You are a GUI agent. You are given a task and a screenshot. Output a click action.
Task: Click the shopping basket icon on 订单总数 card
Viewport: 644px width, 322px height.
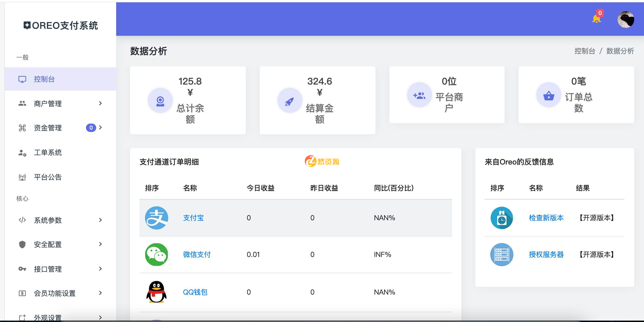pos(548,95)
